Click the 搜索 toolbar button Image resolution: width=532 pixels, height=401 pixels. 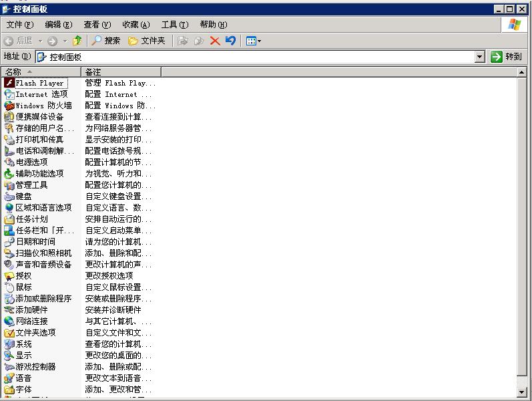106,41
